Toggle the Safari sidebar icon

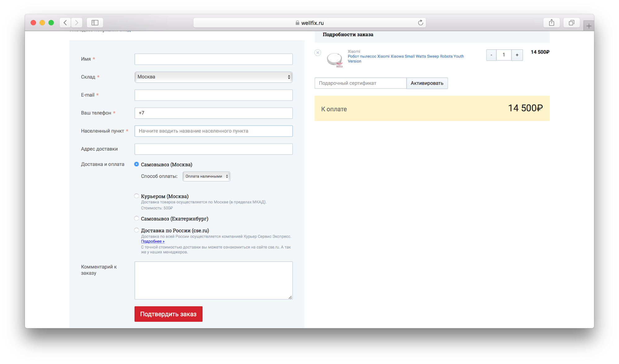point(95,23)
